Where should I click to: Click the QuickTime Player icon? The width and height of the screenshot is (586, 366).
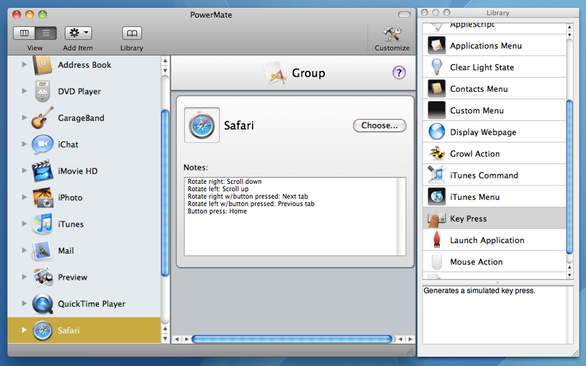pos(42,304)
